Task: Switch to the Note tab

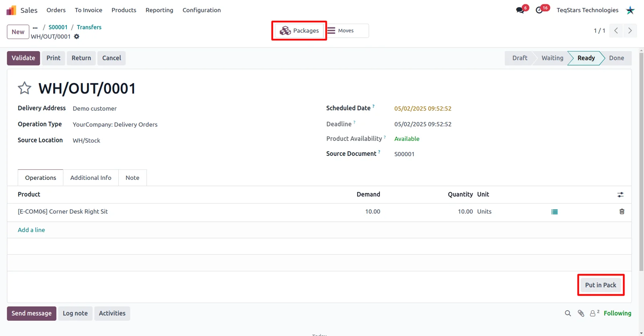Action: pyautogui.click(x=132, y=178)
